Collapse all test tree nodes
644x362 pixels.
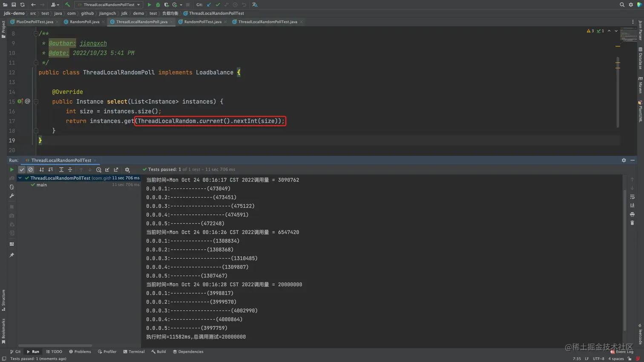pyautogui.click(x=70, y=169)
